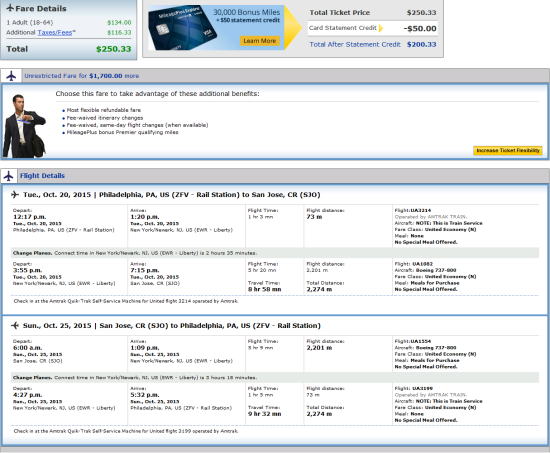
Task: Click the airplane icon in Unrestricted Fare header
Action: (11, 76)
